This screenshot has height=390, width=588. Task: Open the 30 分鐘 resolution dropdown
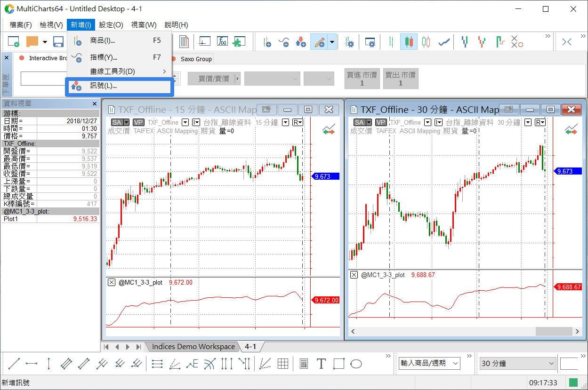(518, 363)
